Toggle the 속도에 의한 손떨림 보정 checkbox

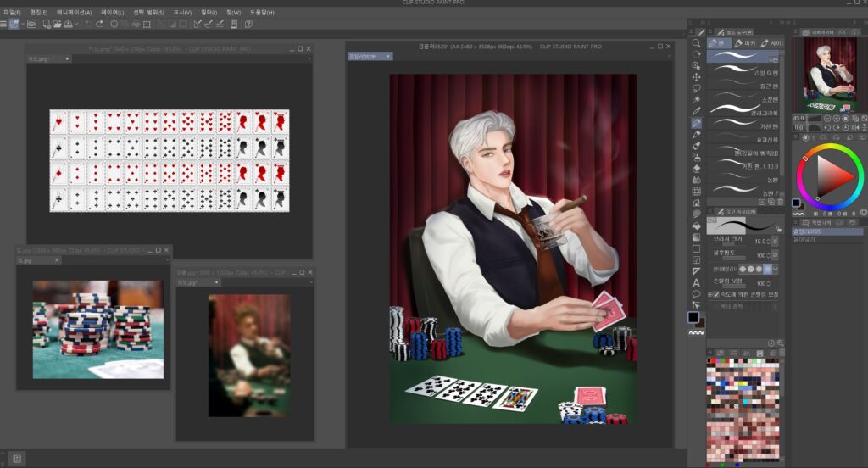pyautogui.click(x=715, y=294)
